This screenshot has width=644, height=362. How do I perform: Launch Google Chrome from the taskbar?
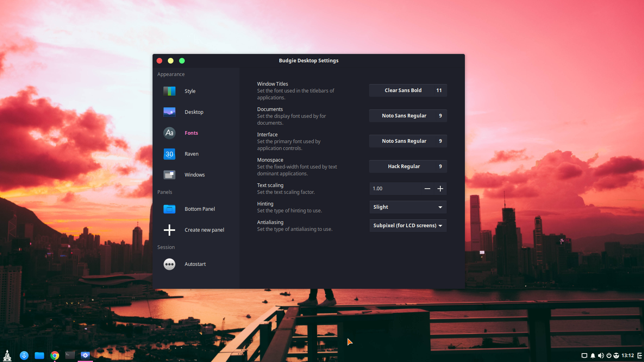(x=55, y=355)
